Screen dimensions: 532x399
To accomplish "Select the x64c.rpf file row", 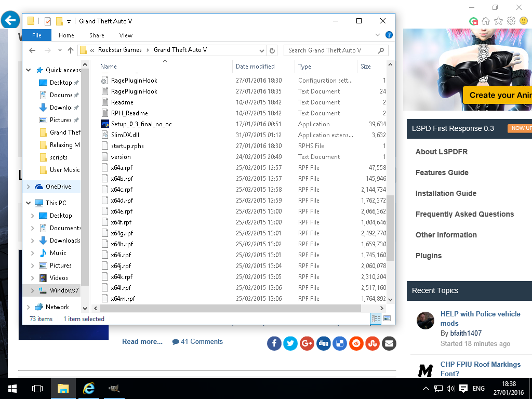I will (x=243, y=190).
